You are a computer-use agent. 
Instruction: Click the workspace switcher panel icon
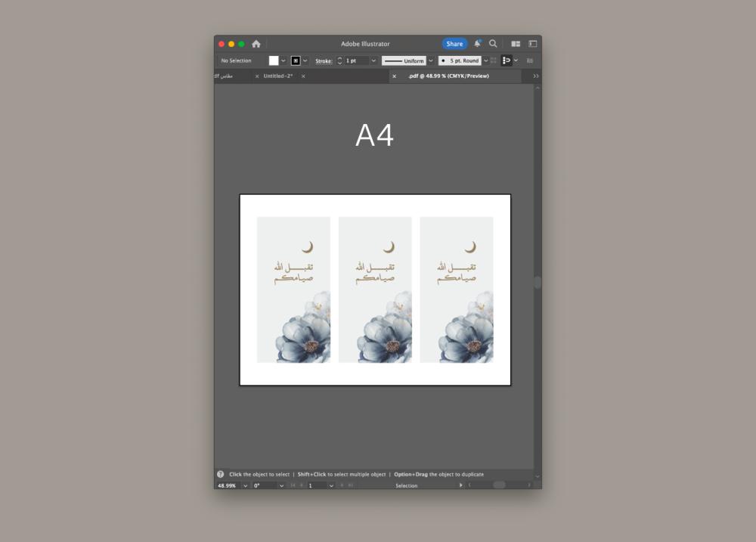pyautogui.click(x=533, y=44)
